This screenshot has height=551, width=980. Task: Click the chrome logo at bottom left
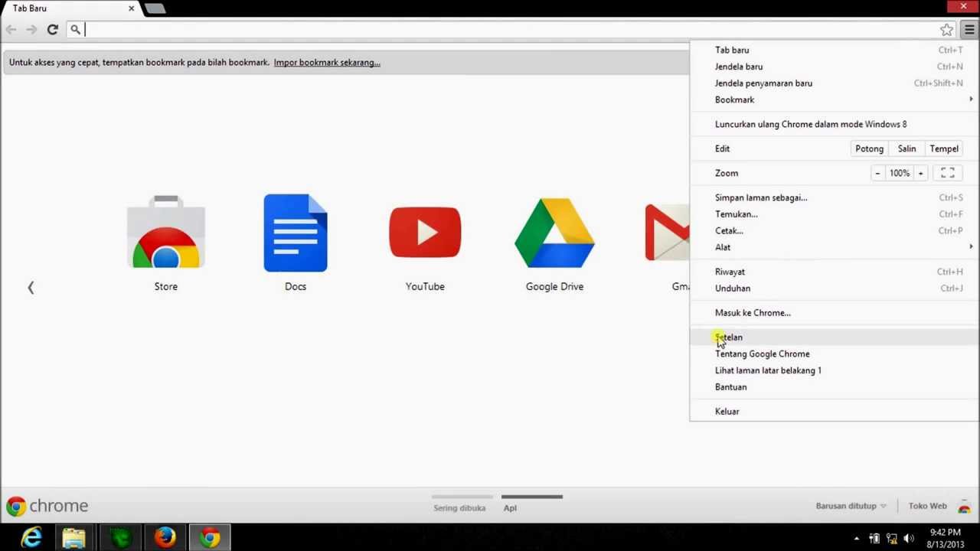pos(47,506)
